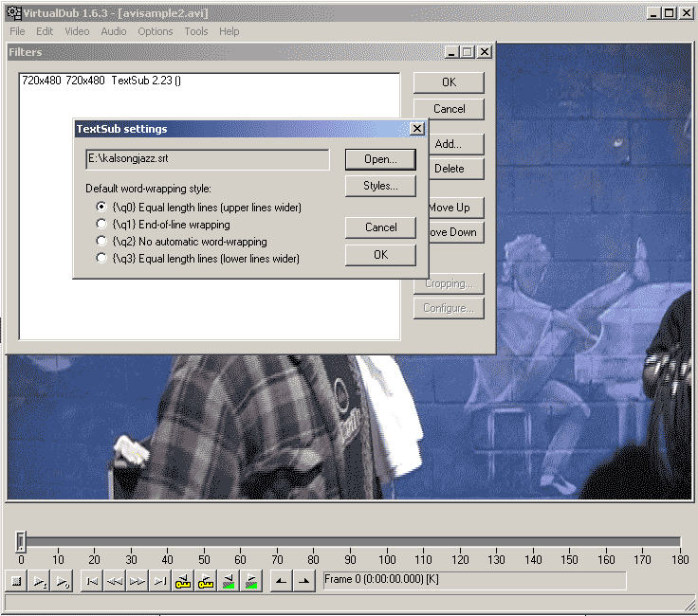
Task: Open the Audio menu
Action: [x=114, y=31]
